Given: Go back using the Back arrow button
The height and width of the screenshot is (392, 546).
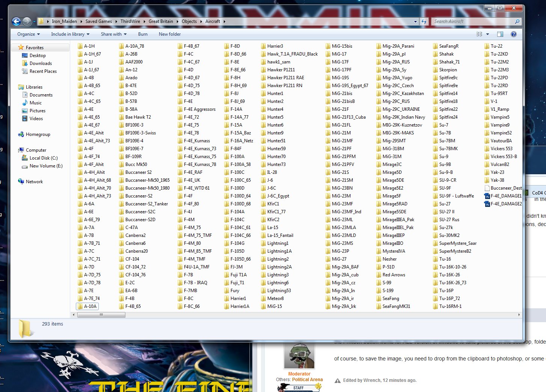Looking at the screenshot, I should coord(16,21).
